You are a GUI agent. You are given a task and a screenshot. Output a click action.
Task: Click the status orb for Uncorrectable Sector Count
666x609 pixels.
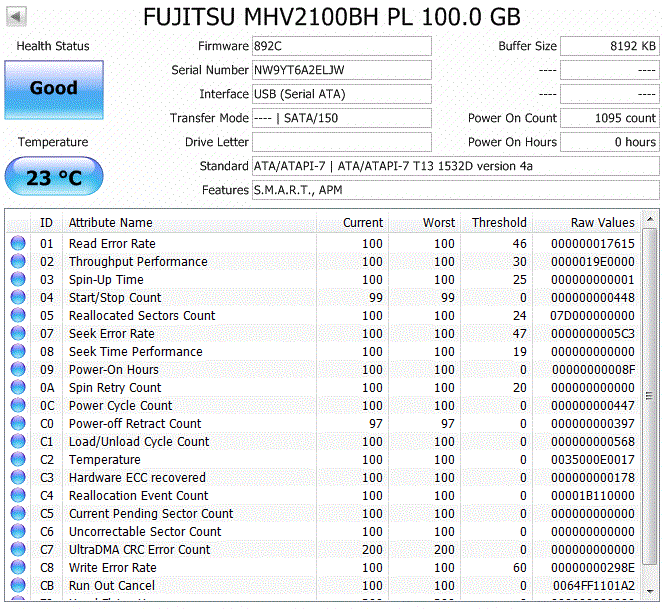click(18, 531)
